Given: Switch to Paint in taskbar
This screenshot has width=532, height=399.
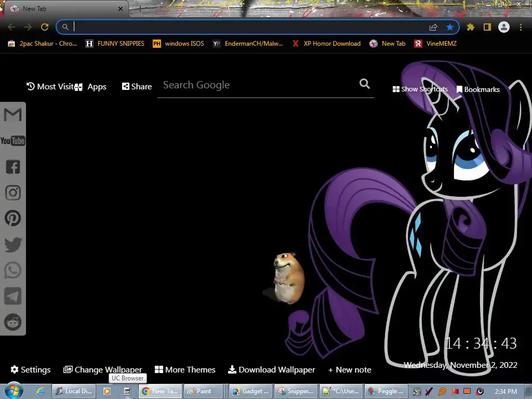Looking at the screenshot, I should tap(204, 391).
